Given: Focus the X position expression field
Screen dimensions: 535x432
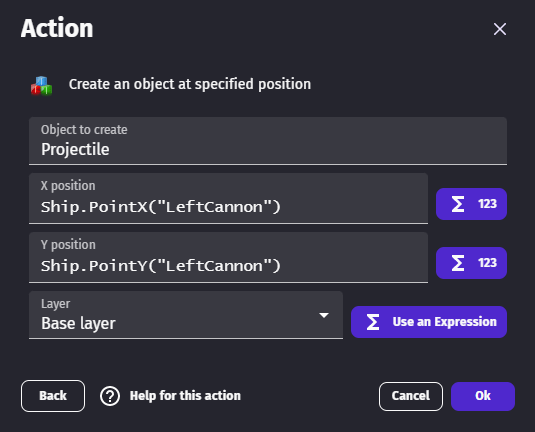Looking at the screenshot, I should pyautogui.click(x=228, y=199).
